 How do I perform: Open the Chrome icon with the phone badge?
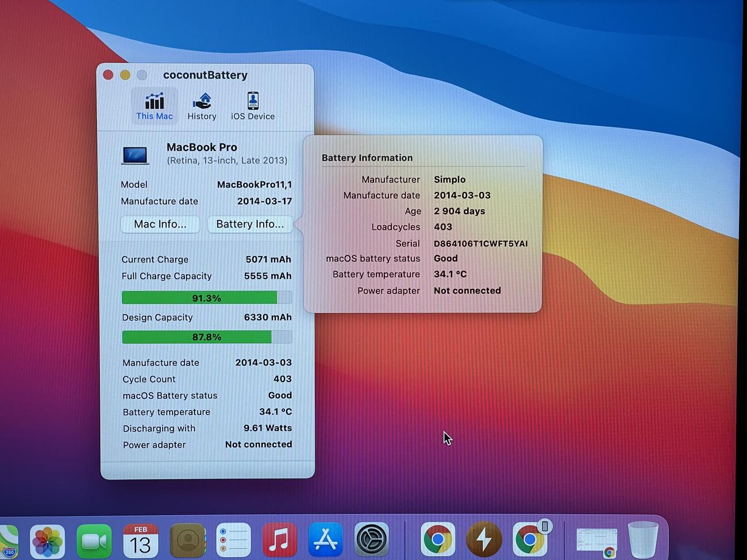[x=531, y=540]
